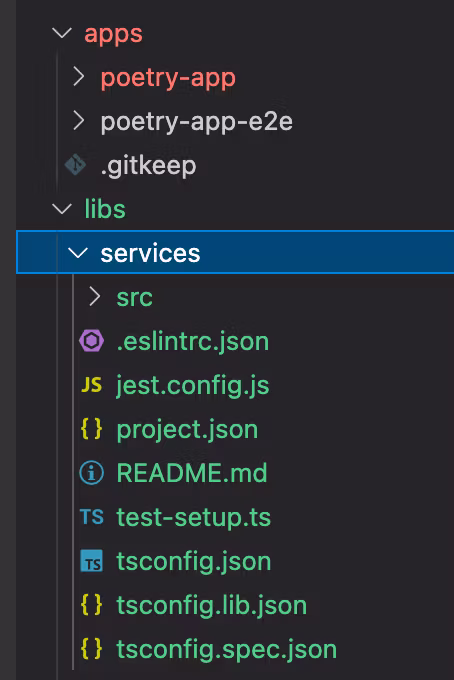Select the poetry-app-e2e folder label
This screenshot has width=454, height=680.
[x=196, y=121]
